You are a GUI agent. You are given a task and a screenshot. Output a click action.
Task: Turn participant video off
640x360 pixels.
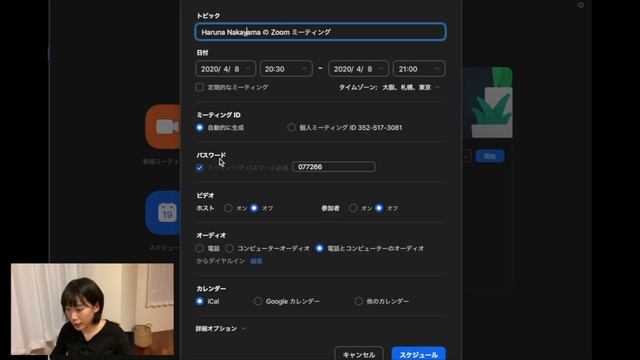coord(379,208)
